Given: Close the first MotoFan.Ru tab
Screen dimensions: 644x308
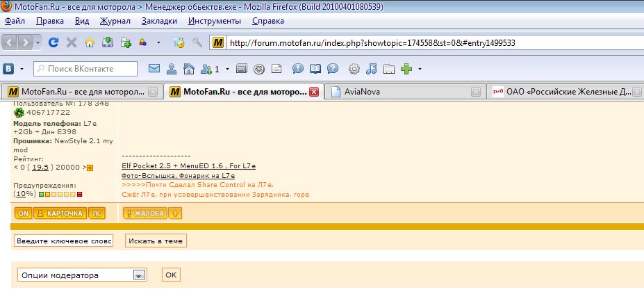Looking at the screenshot, I should (x=152, y=92).
